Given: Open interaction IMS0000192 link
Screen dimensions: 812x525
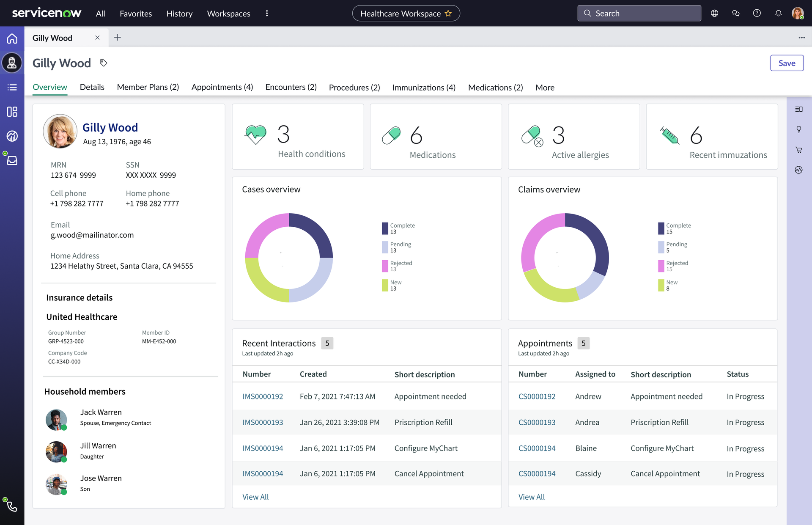Looking at the screenshot, I should [x=263, y=396].
